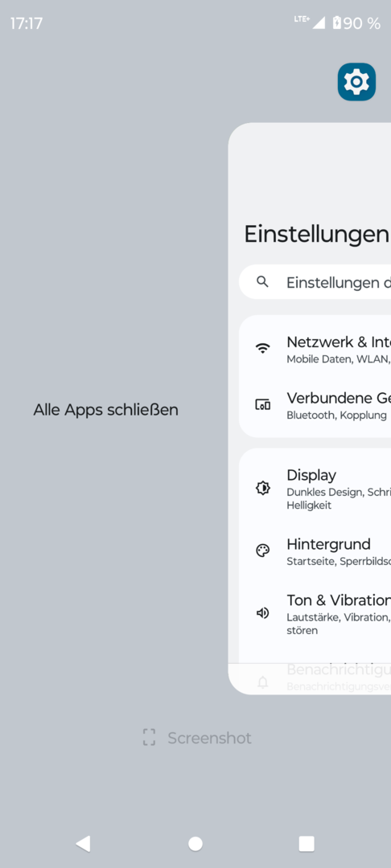The height and width of the screenshot is (868, 391).
Task: Tap the Home circle navigation button
Action: (195, 844)
